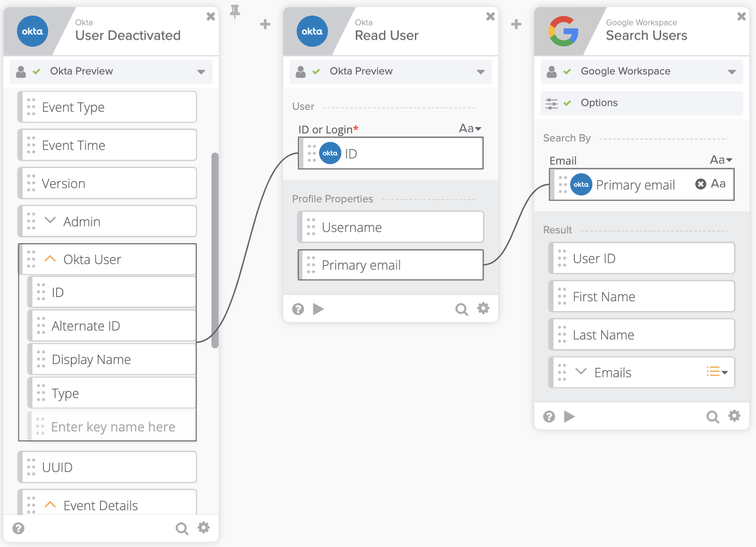756x547 pixels.
Task: Open Emails list type dropdown
Action: pos(717,372)
